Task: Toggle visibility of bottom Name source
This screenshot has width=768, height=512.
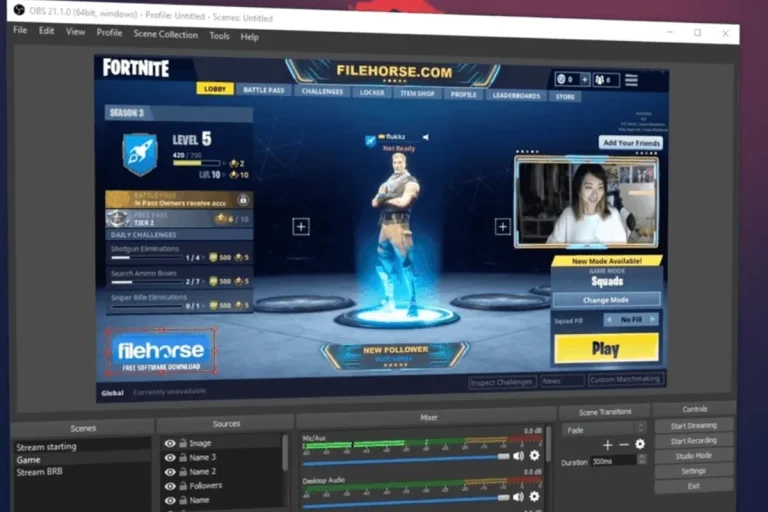Action: coord(170,500)
